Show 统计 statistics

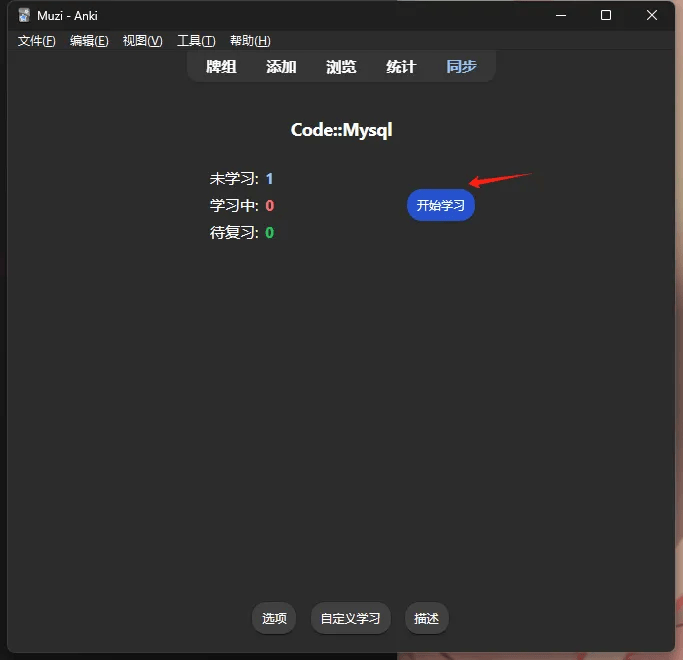tap(401, 67)
